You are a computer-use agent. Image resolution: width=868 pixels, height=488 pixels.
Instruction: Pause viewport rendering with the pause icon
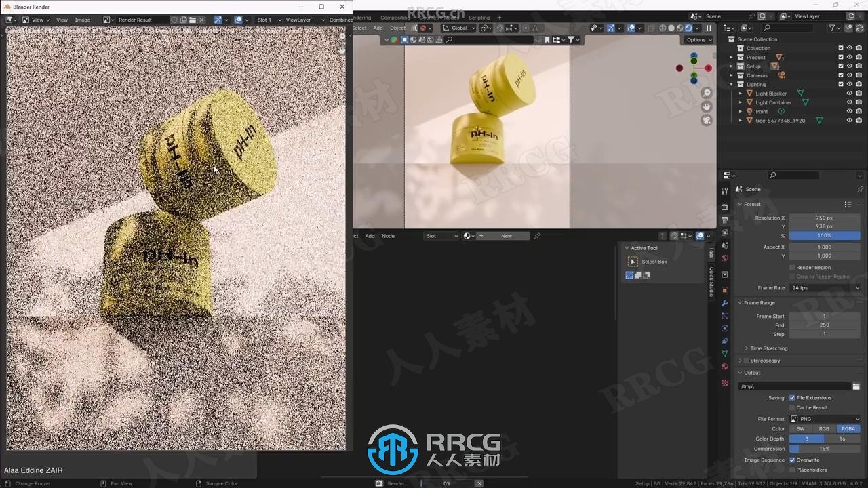709,28
